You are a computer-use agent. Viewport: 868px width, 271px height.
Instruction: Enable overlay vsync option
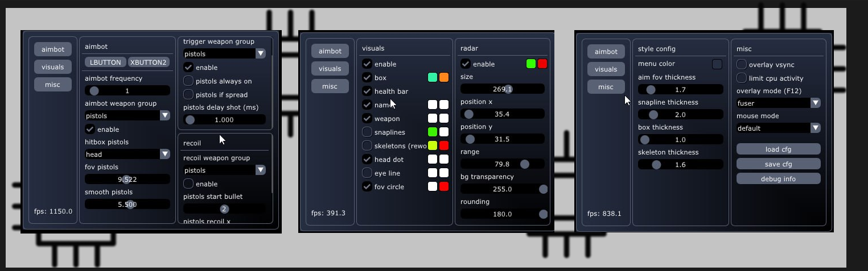click(742, 65)
